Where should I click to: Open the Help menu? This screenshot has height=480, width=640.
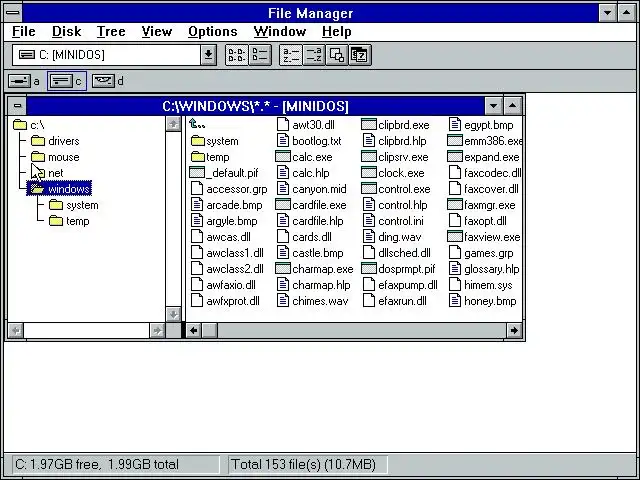pos(336,31)
